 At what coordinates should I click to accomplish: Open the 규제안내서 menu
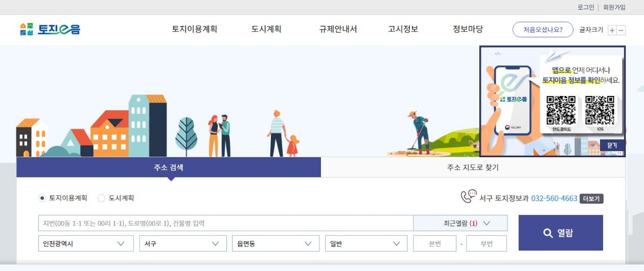[x=338, y=29]
